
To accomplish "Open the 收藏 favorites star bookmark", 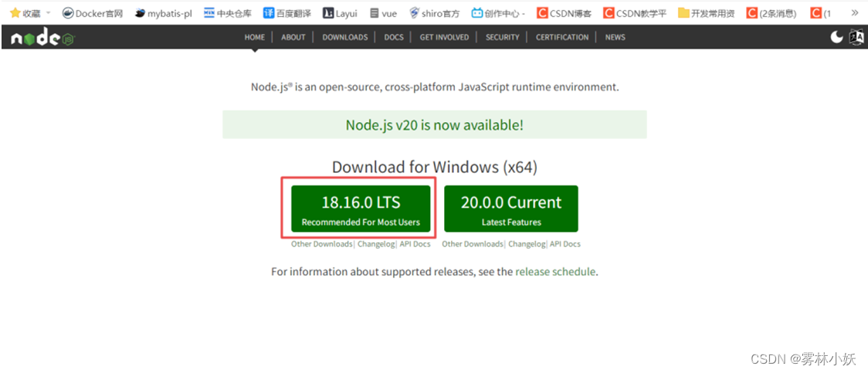I will tap(25, 12).
